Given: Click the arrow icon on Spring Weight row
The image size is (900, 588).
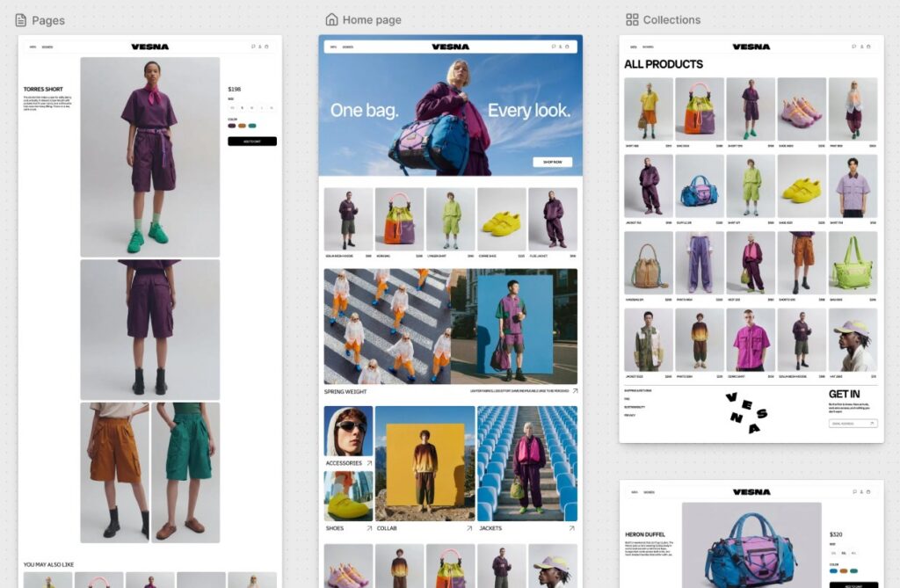Looking at the screenshot, I should (575, 391).
